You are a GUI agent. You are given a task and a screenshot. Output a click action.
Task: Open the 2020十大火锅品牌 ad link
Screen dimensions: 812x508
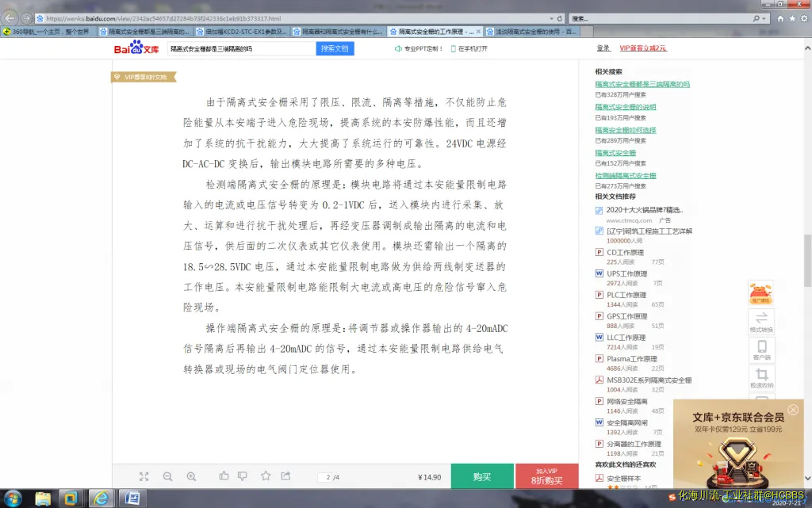[644, 209]
